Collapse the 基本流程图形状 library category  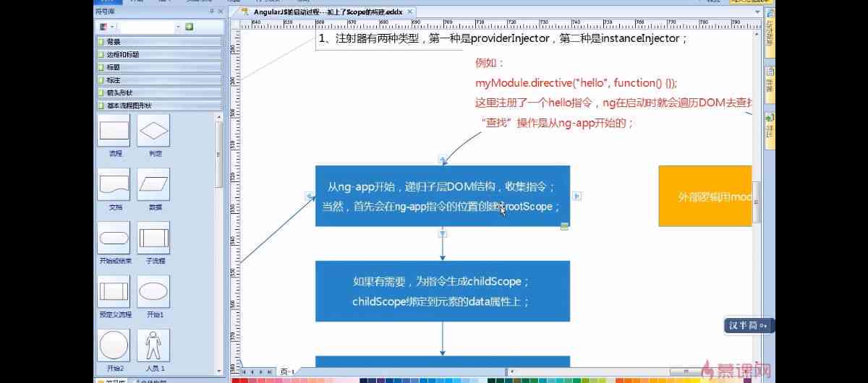coord(159,106)
